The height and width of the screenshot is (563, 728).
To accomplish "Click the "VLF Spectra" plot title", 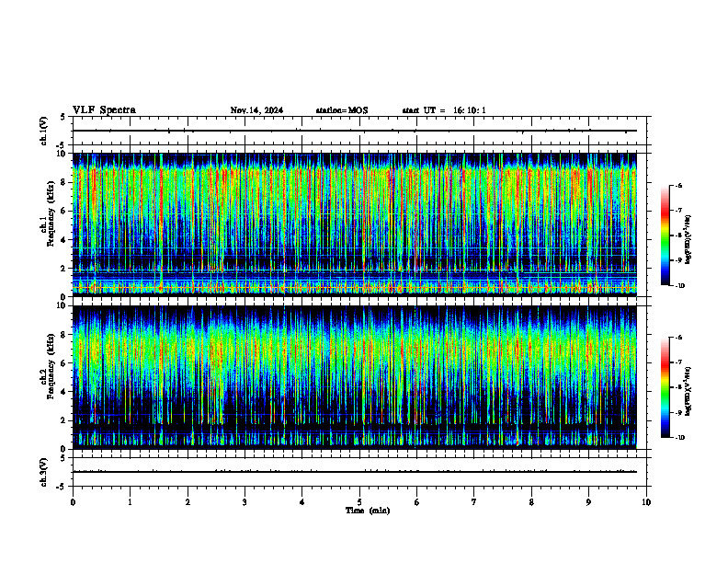I will click(104, 110).
